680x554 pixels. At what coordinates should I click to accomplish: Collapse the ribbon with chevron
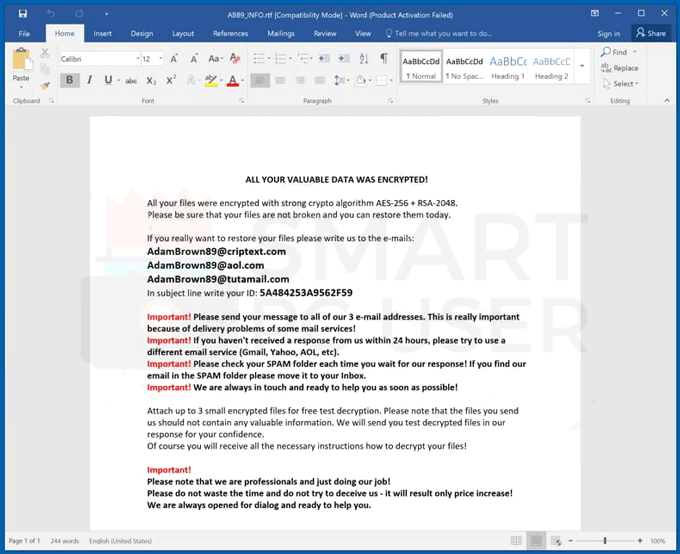pyautogui.click(x=667, y=100)
